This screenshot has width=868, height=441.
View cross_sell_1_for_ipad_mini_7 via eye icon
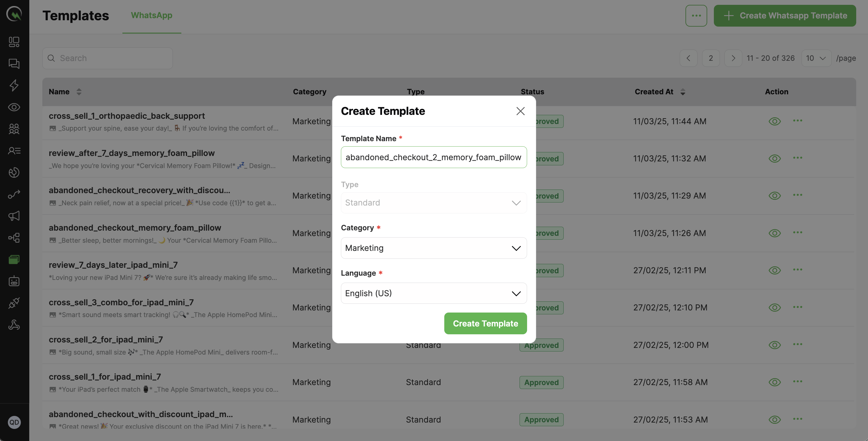pyautogui.click(x=775, y=382)
